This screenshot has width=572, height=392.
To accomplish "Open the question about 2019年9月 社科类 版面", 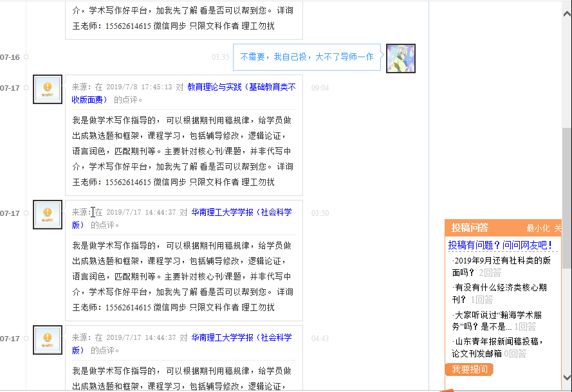I will point(501,261).
